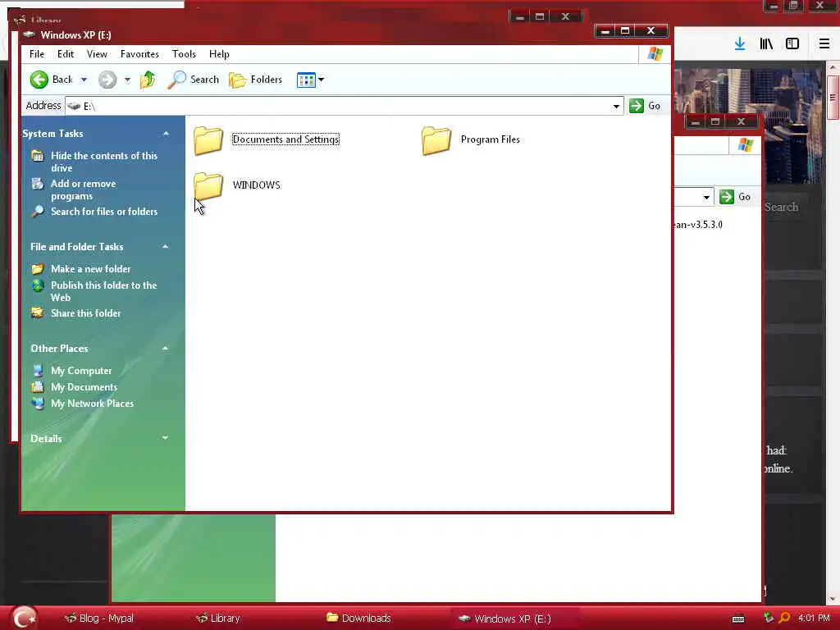Click the Address bar E:\ field
Screen dimensions: 840x630
[345, 106]
